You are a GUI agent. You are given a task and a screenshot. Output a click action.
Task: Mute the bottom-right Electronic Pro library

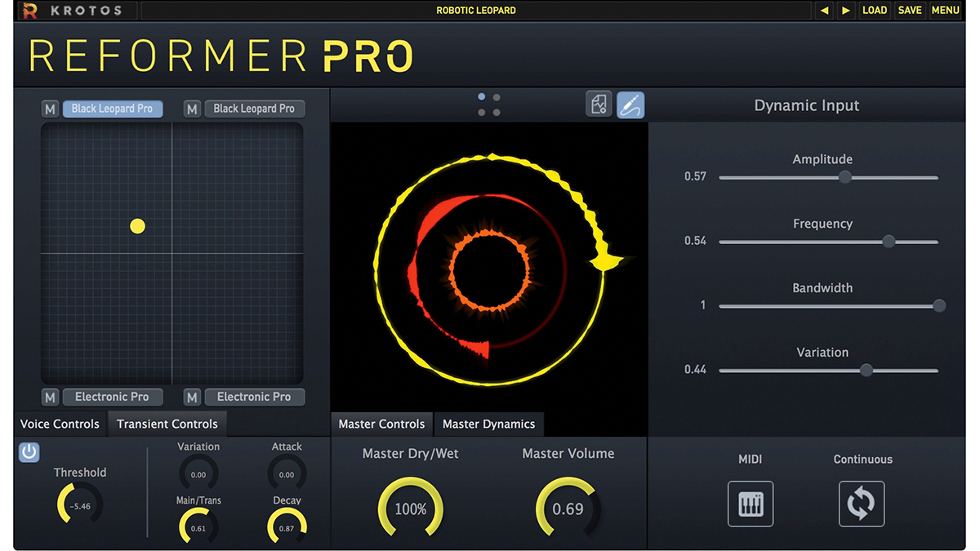coord(192,397)
